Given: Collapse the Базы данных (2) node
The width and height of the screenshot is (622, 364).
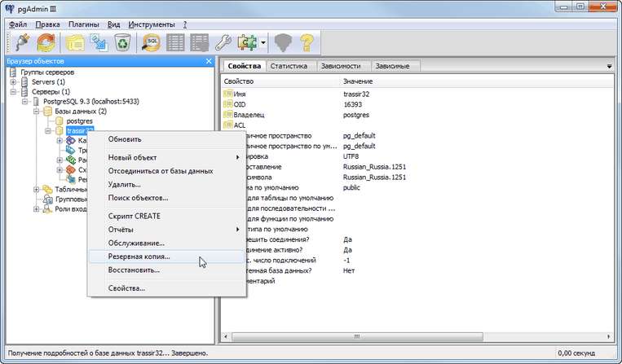Looking at the screenshot, I should pyautogui.click(x=37, y=112).
